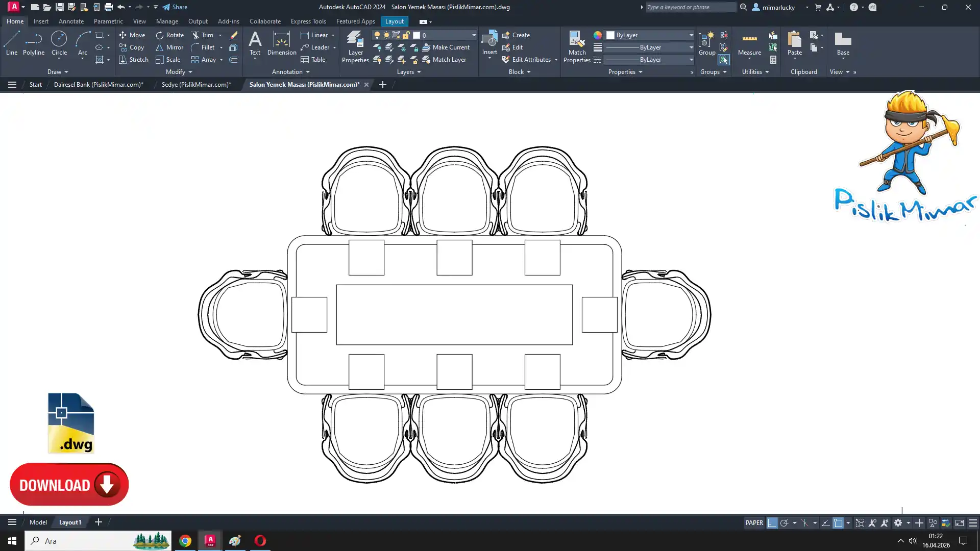
Task: Open the Annotate ribbon tab
Action: click(x=71, y=21)
